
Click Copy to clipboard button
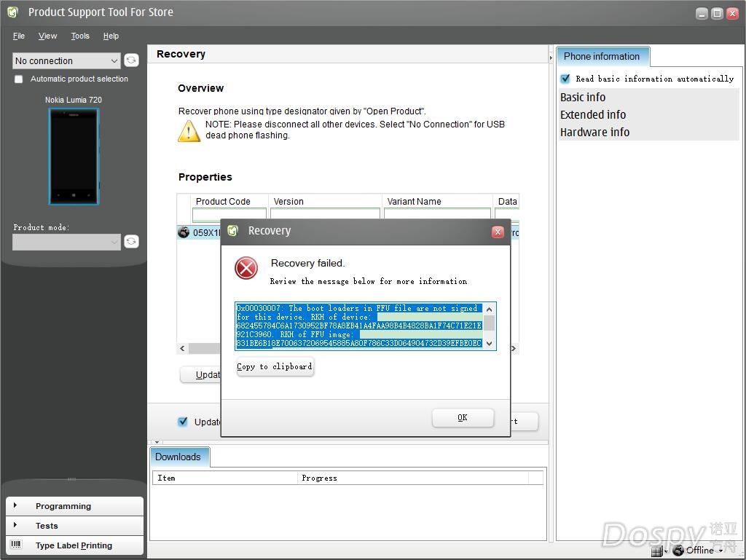tap(275, 366)
